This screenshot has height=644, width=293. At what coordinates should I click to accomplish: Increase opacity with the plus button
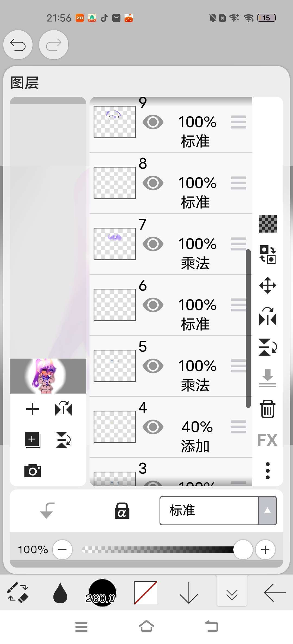click(265, 550)
